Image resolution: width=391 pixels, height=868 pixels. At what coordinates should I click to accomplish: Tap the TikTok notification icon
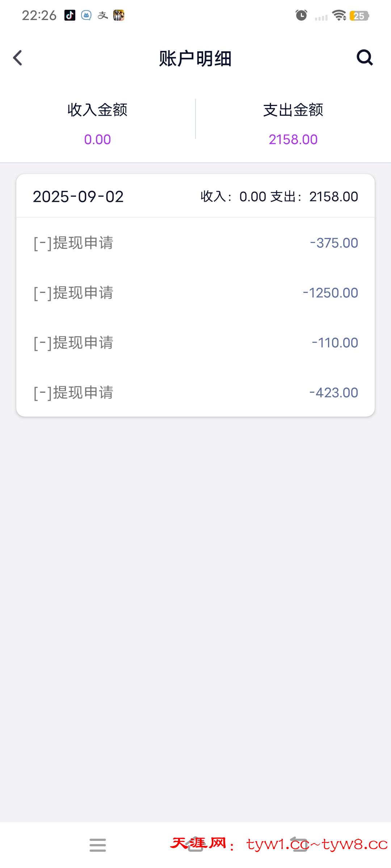tap(70, 15)
